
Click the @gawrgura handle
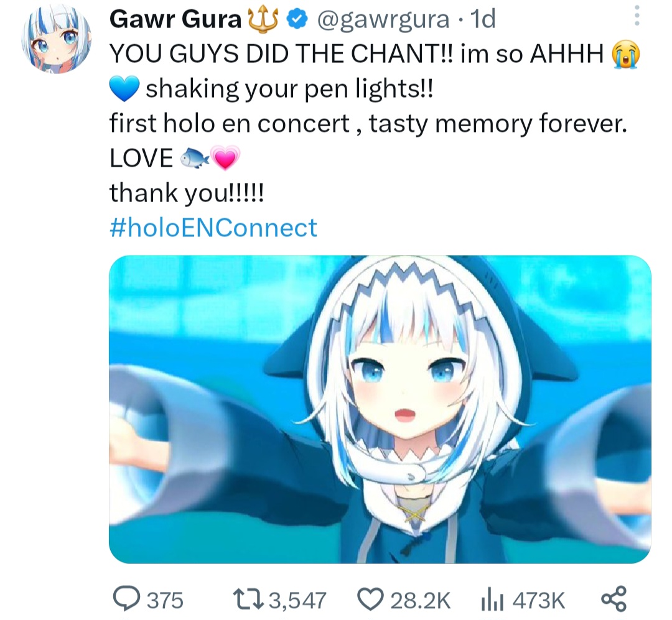tap(383, 19)
